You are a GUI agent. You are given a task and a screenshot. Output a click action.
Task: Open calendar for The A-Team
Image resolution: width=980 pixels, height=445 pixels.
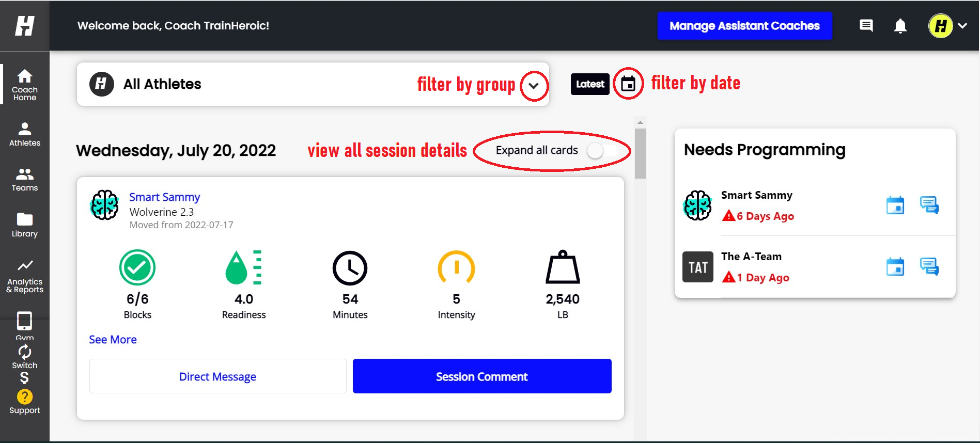(x=895, y=267)
